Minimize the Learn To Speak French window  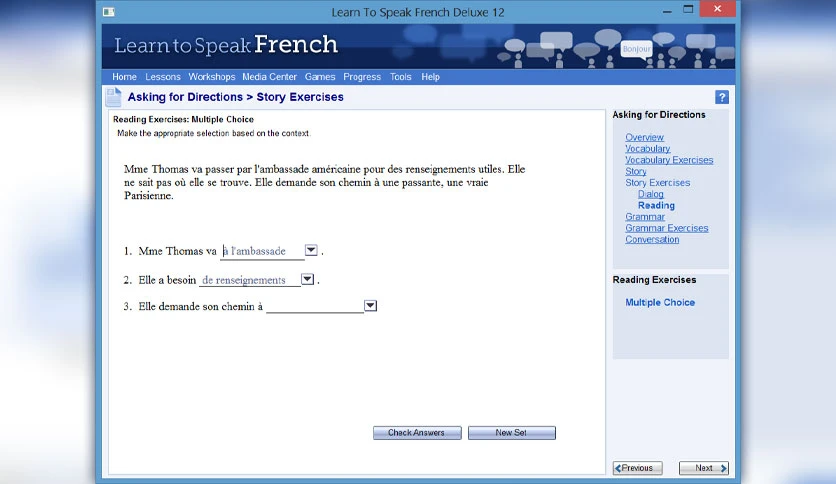click(667, 10)
